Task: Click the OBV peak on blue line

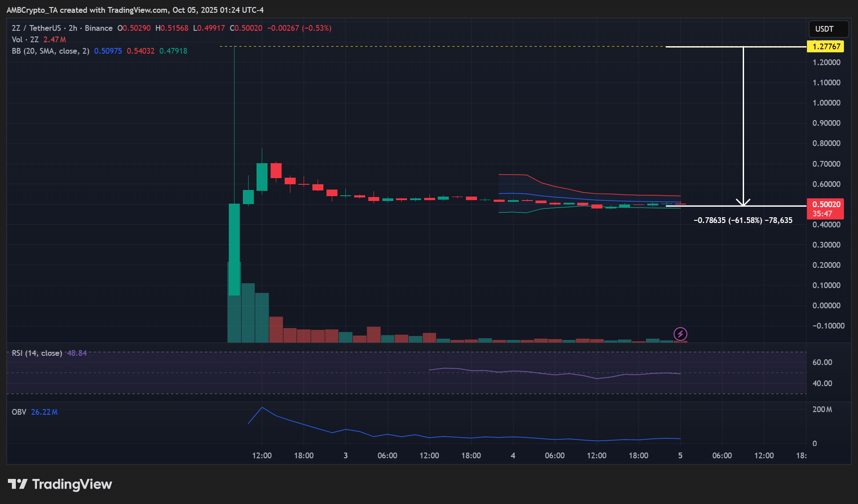Action: pos(262,408)
